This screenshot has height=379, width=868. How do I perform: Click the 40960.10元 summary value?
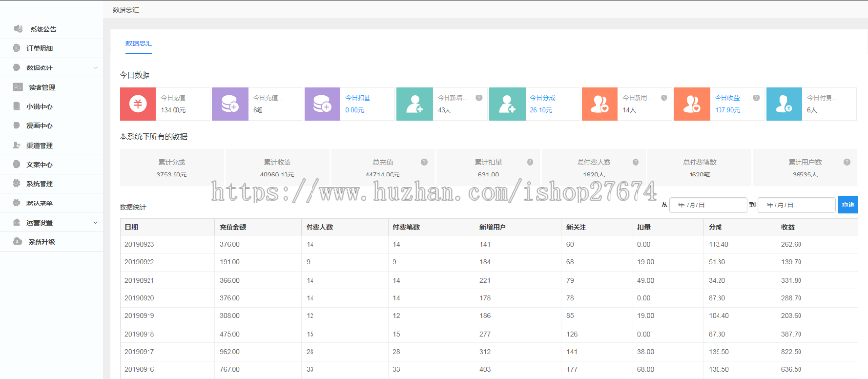point(277,175)
